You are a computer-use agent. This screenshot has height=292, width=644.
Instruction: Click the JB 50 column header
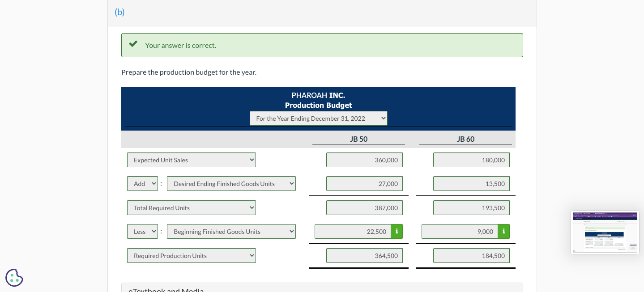(358, 139)
